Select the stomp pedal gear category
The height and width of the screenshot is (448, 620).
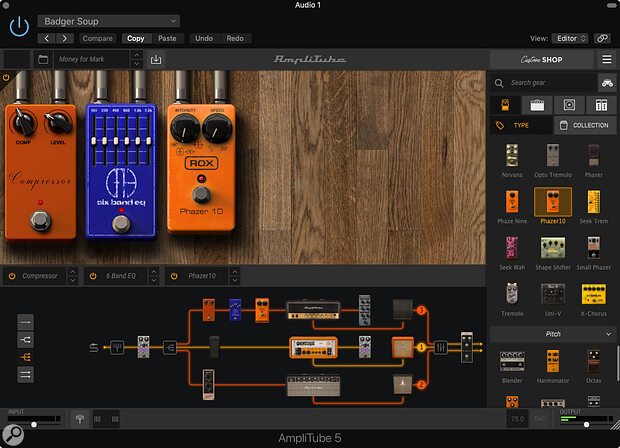click(505, 105)
